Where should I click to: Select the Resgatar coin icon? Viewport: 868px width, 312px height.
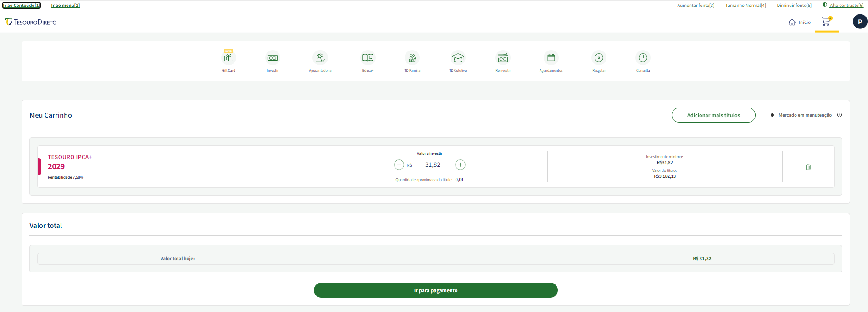599,57
